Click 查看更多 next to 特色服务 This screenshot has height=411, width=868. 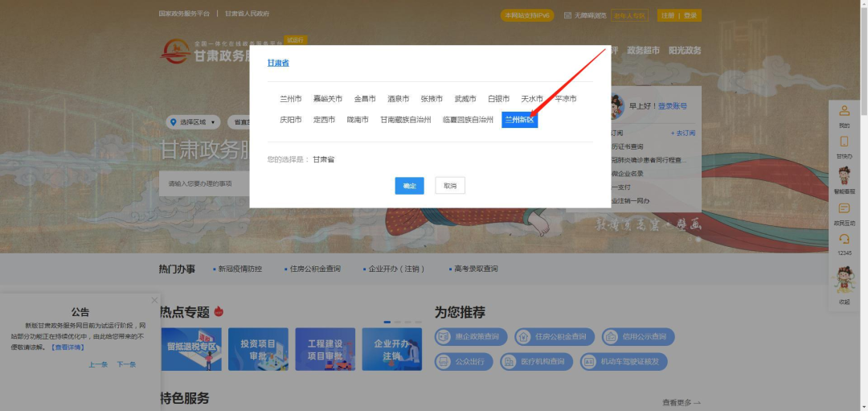pyautogui.click(x=682, y=403)
